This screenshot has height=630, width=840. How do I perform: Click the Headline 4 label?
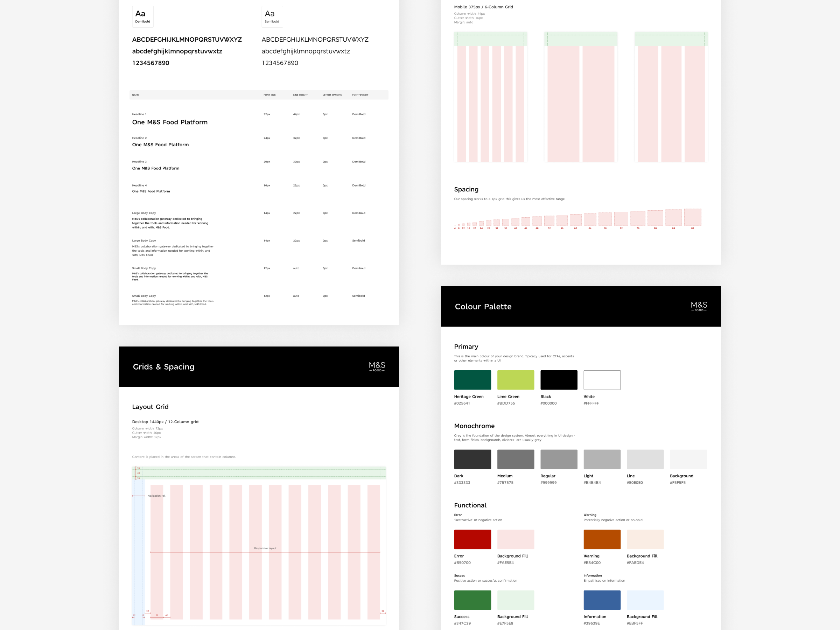(139, 185)
